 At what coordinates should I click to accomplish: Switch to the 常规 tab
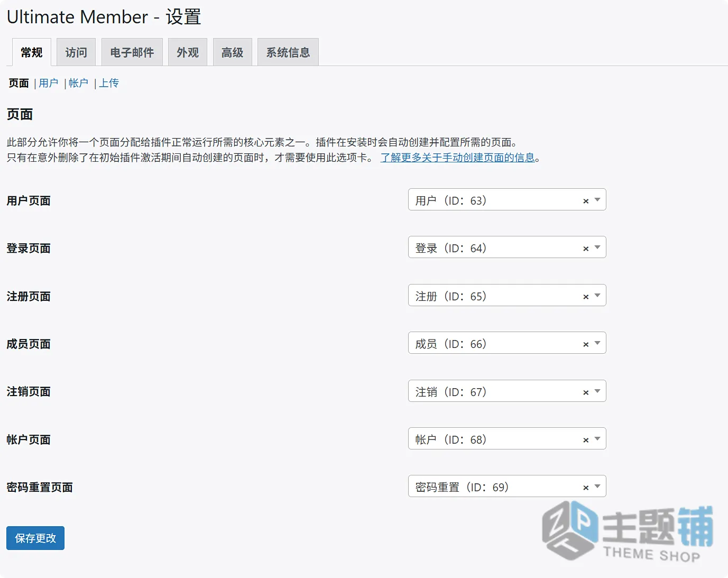coord(32,52)
